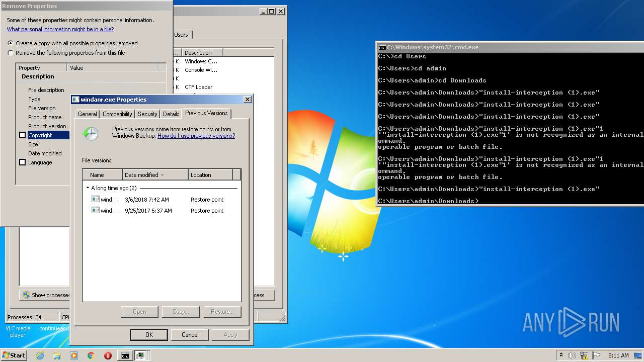This screenshot has width=644, height=362.
Task: Open the VLC media player desktop shortcut
Action: (x=18, y=331)
